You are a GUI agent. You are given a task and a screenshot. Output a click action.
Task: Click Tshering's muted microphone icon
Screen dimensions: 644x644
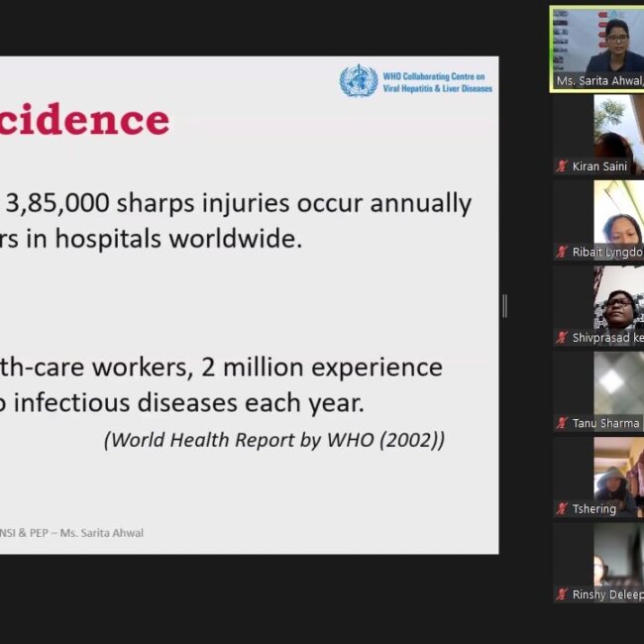[x=562, y=509]
